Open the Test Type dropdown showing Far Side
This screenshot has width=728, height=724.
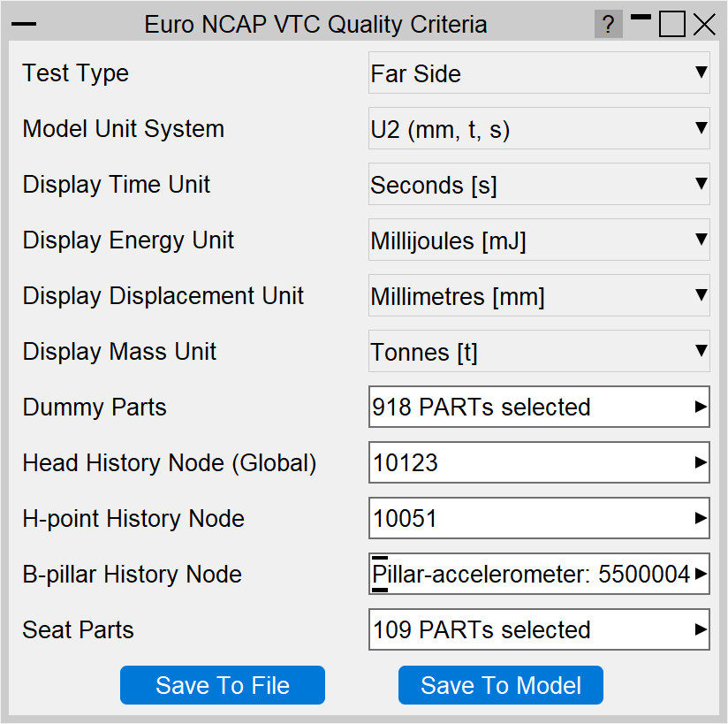pos(539,73)
